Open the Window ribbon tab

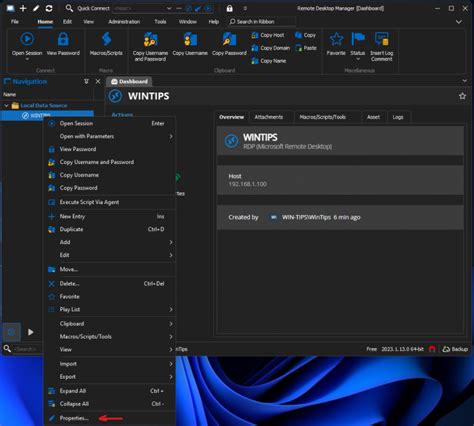point(188,22)
